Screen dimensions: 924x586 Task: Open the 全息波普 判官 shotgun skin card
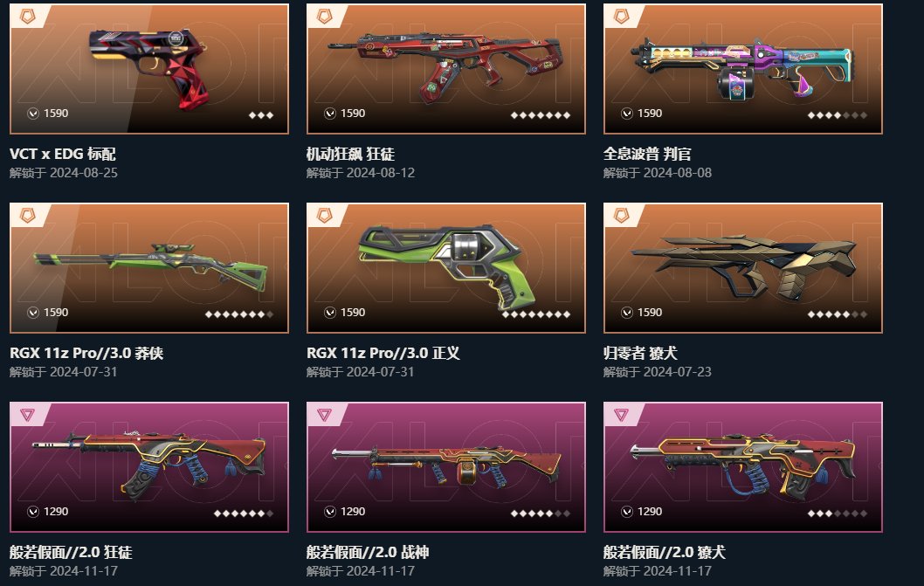(743, 69)
